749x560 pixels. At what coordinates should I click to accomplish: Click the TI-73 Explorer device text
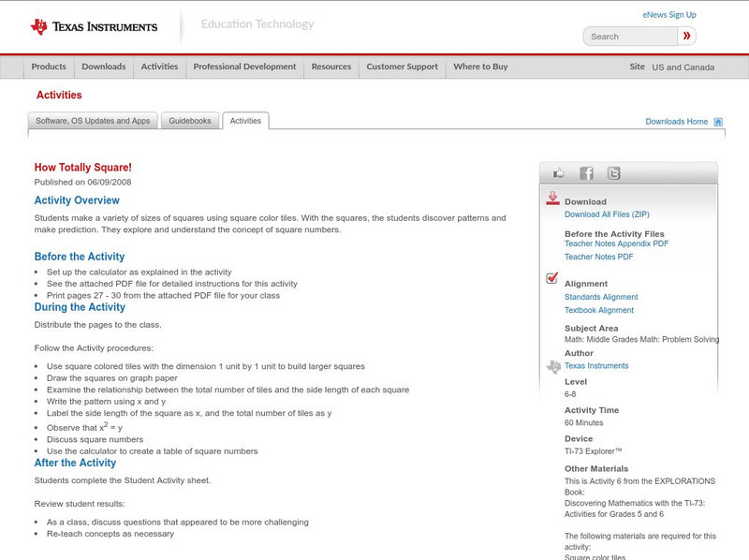(594, 451)
